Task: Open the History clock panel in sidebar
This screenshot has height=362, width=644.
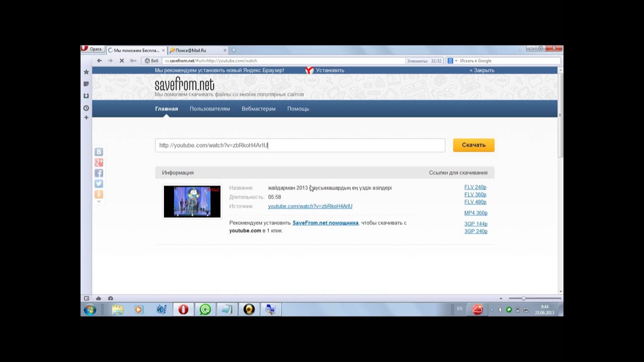Action: (86, 108)
